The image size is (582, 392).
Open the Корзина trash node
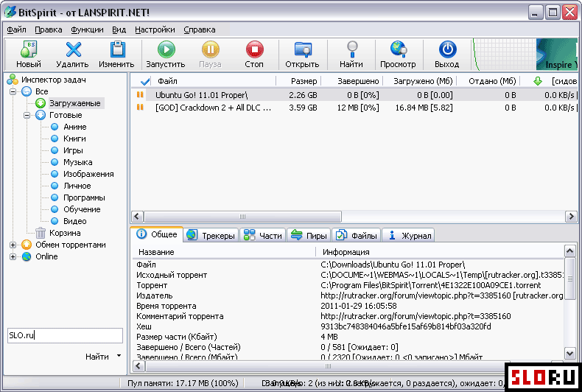tap(65, 233)
